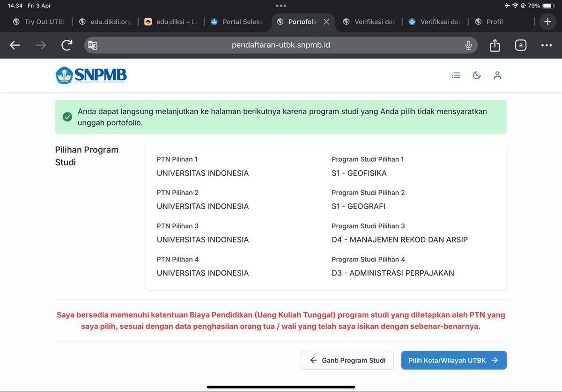This screenshot has width=562, height=392.
Task: Tap the battery indicator in status bar
Action: [548, 6]
